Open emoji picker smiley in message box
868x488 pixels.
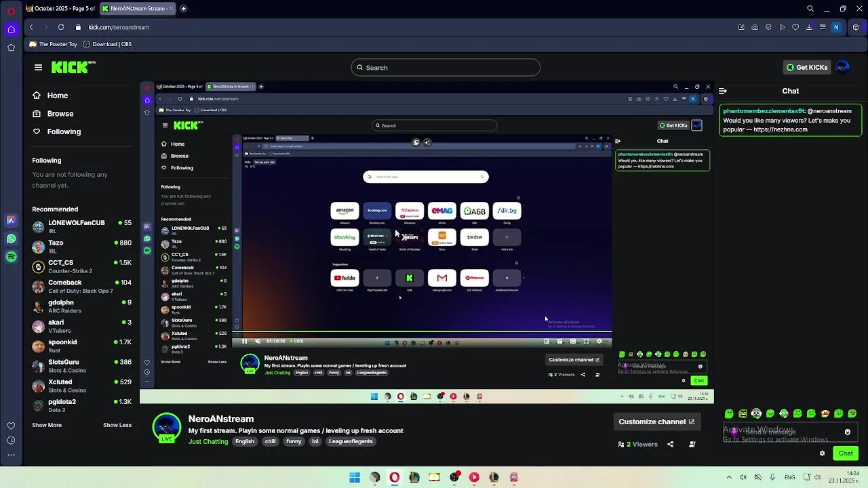click(848, 432)
